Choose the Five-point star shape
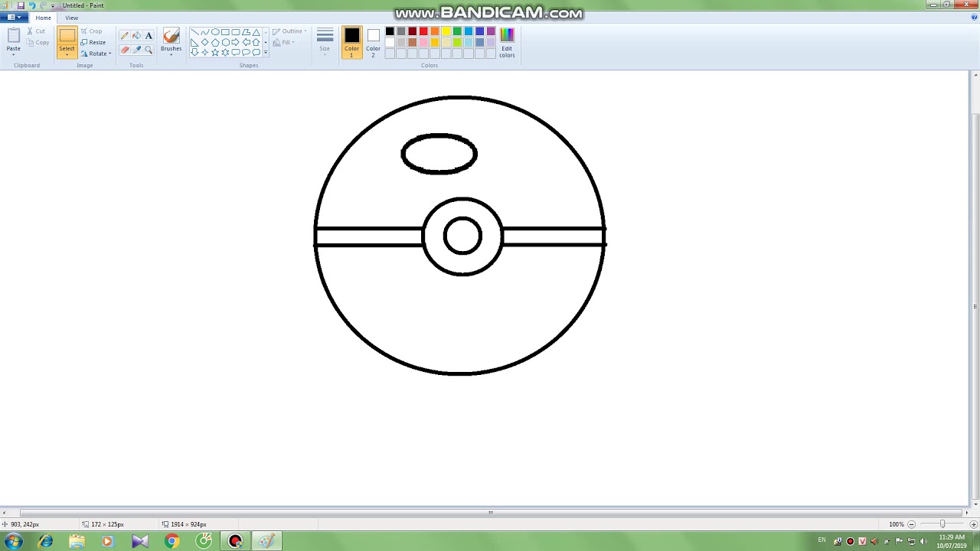This screenshot has height=551, width=980. (x=215, y=52)
